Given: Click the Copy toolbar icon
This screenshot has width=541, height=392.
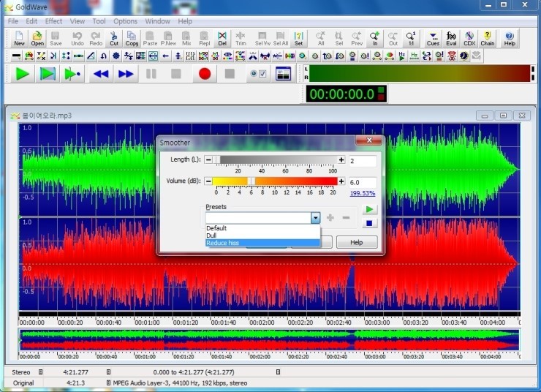Looking at the screenshot, I should pyautogui.click(x=132, y=38).
